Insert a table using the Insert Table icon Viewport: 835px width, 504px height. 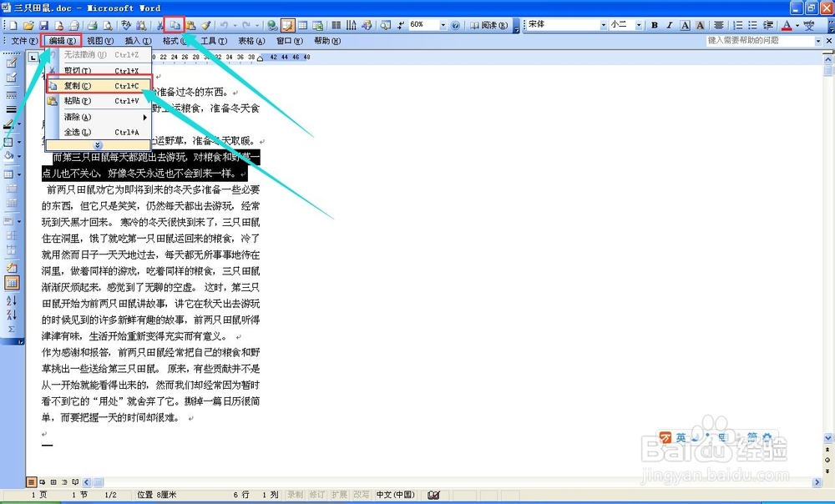[x=305, y=24]
